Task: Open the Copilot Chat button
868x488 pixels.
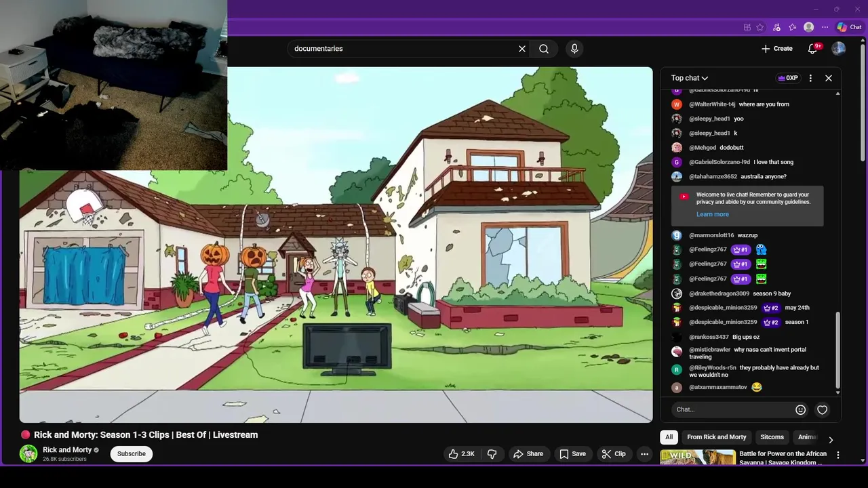Action: pyautogui.click(x=849, y=27)
